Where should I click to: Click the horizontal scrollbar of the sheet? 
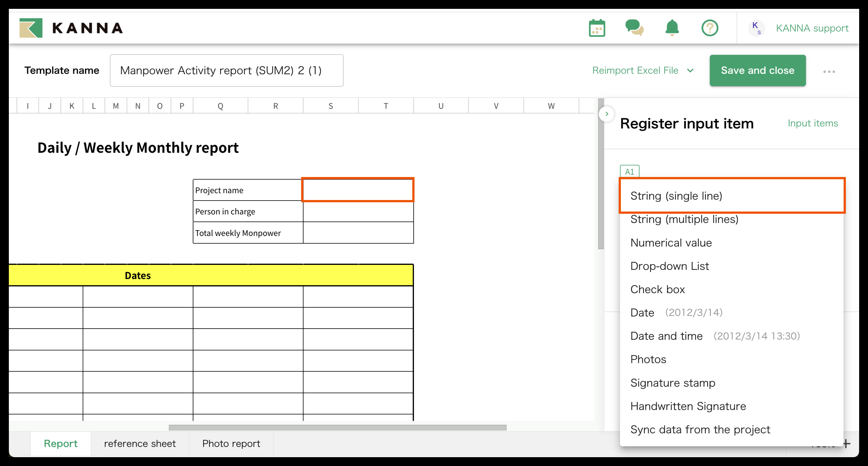click(x=337, y=428)
